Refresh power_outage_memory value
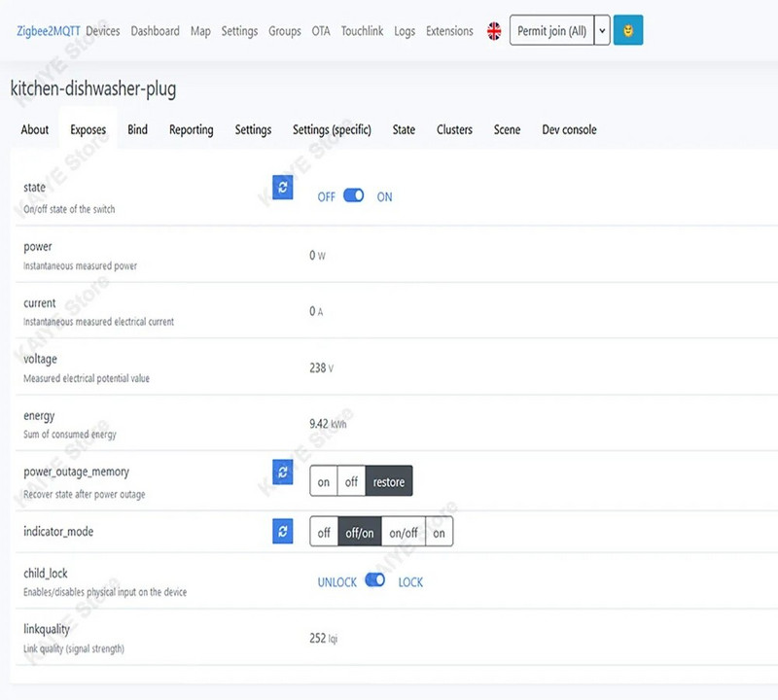The image size is (778, 700). pyautogui.click(x=282, y=472)
